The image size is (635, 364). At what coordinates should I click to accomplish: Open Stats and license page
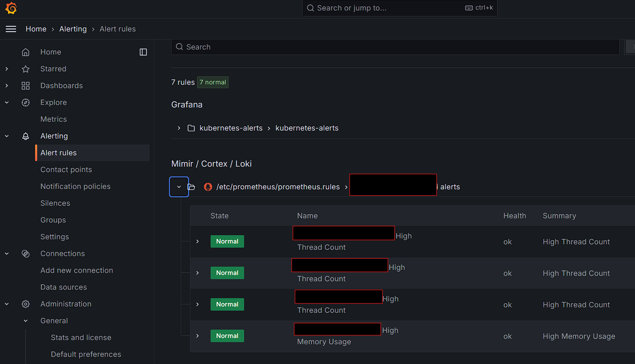pos(81,338)
